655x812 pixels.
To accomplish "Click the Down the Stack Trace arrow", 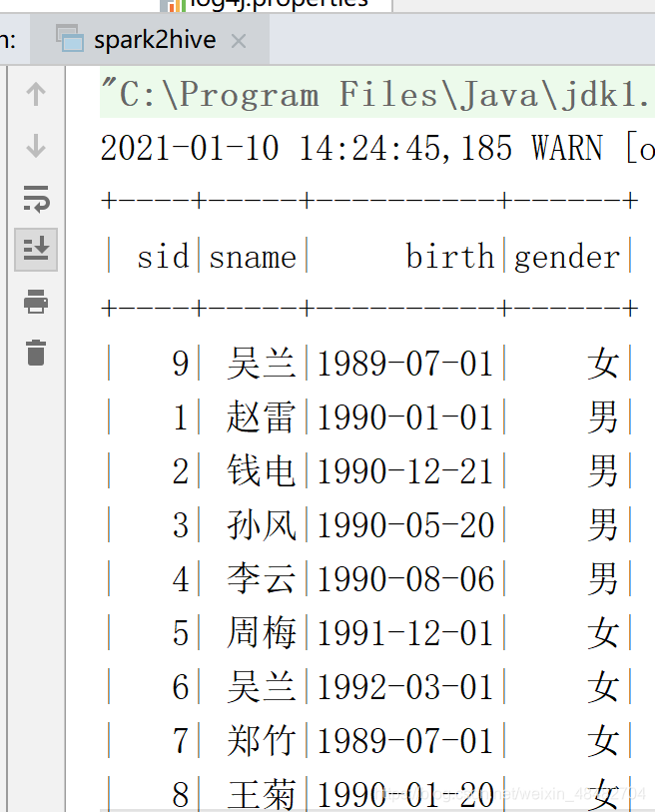I will (36, 146).
